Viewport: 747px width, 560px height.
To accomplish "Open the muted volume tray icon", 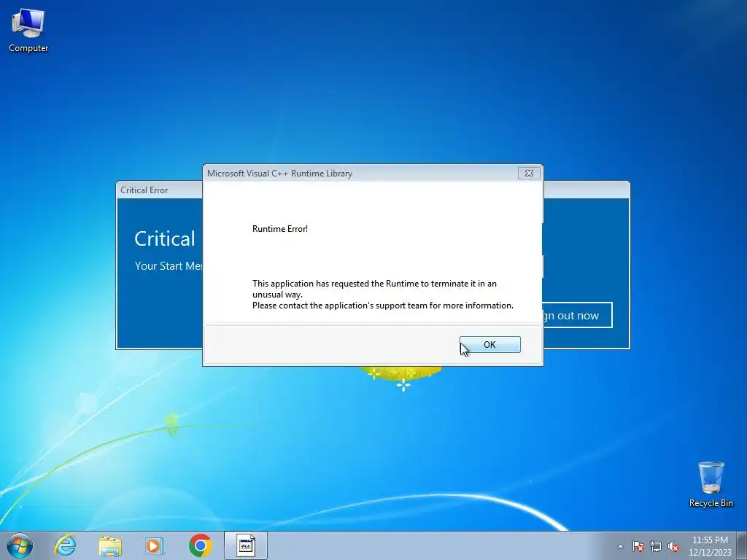I will [673, 546].
